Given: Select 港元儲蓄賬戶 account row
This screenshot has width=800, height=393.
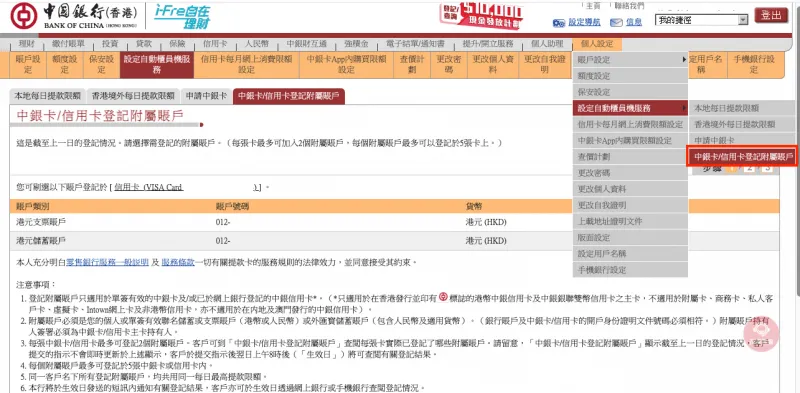Looking at the screenshot, I should [x=394, y=240].
